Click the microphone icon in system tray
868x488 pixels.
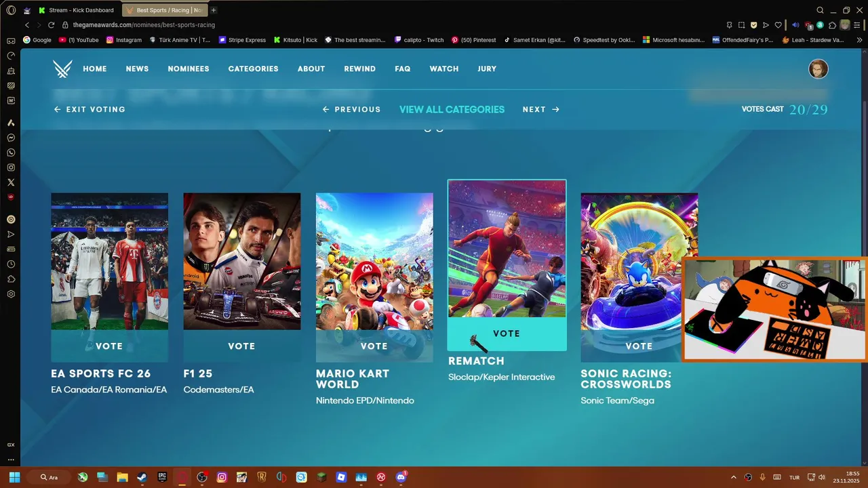tap(763, 477)
